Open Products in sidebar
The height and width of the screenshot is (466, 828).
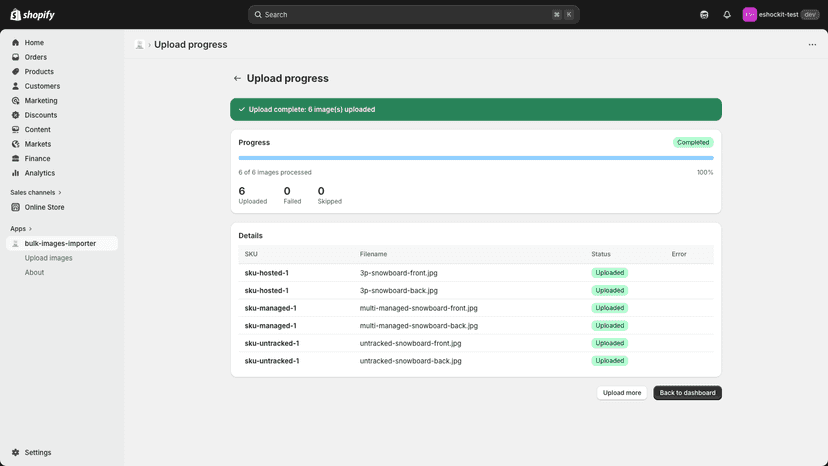(39, 71)
